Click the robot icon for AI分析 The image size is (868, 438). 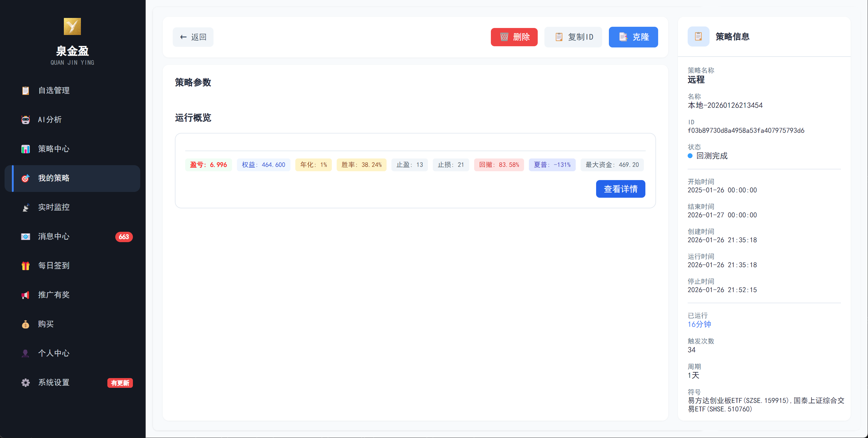[x=26, y=120]
